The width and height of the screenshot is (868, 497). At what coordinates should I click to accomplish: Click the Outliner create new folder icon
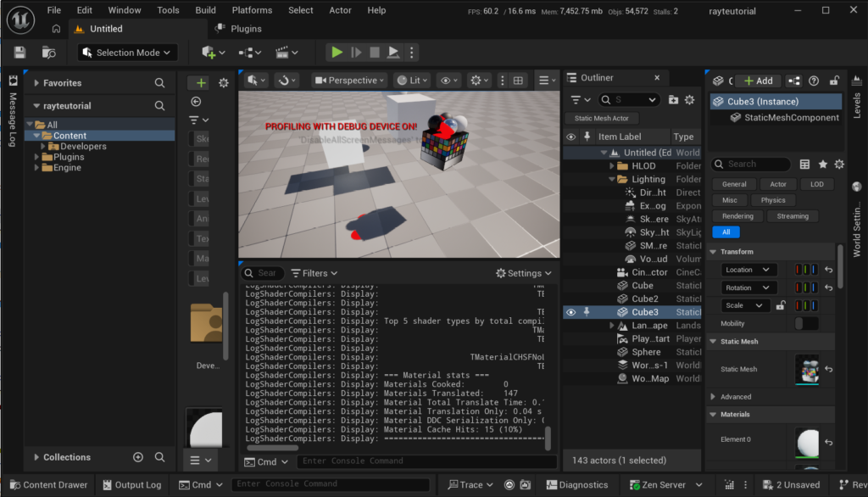pyautogui.click(x=673, y=100)
